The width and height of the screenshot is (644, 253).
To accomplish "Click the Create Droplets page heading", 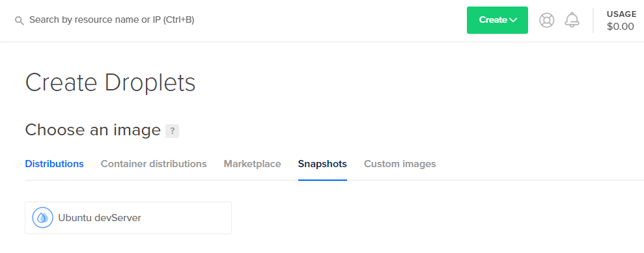I will click(110, 83).
